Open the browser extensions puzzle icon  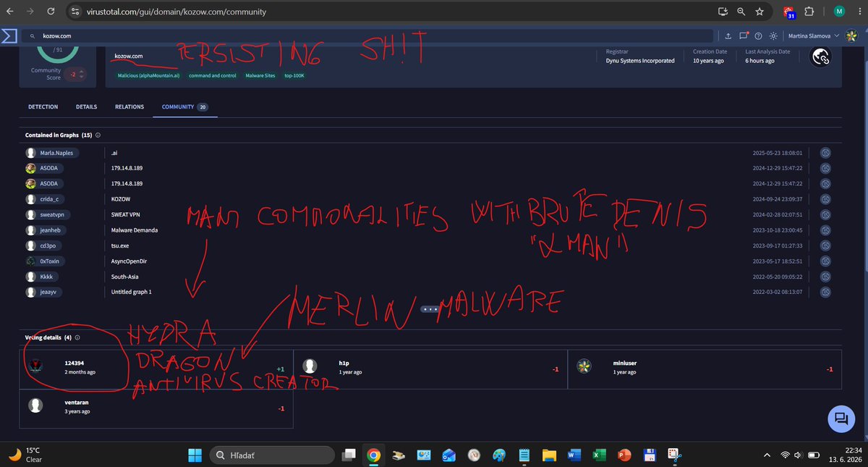click(x=809, y=12)
